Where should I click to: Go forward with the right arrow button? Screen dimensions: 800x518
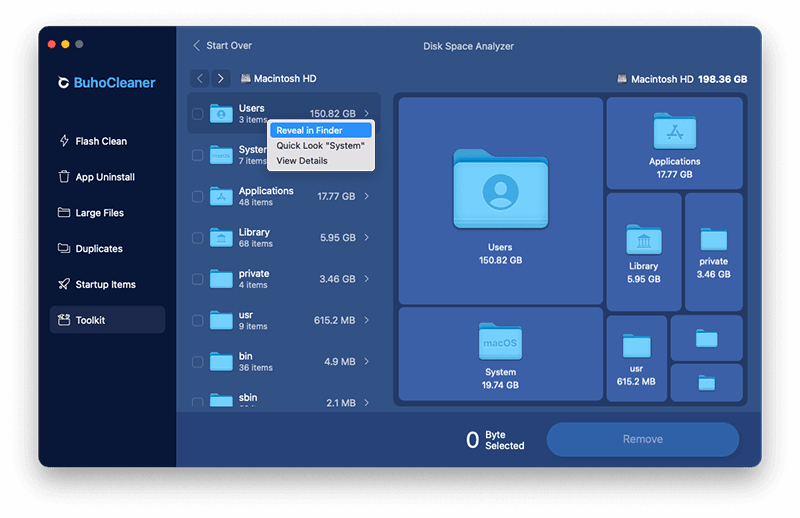[x=220, y=78]
